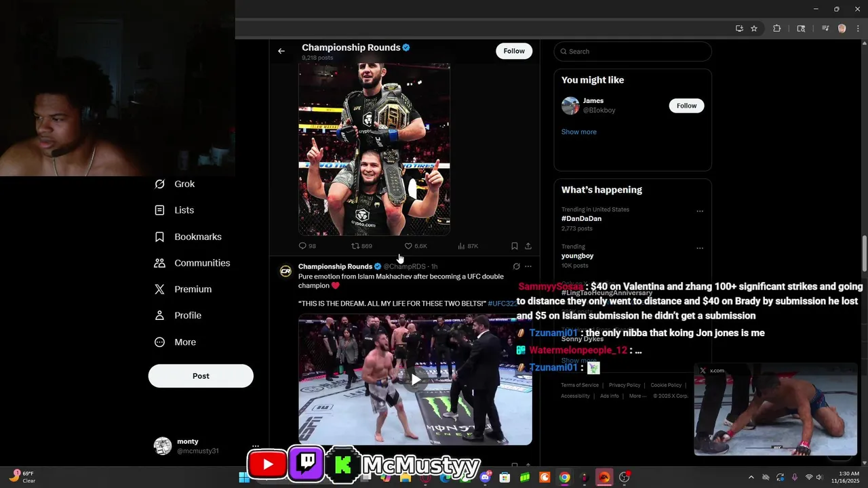Expand the More menu in the sidebar
Image resolution: width=868 pixels, height=488 pixels.
(175, 342)
